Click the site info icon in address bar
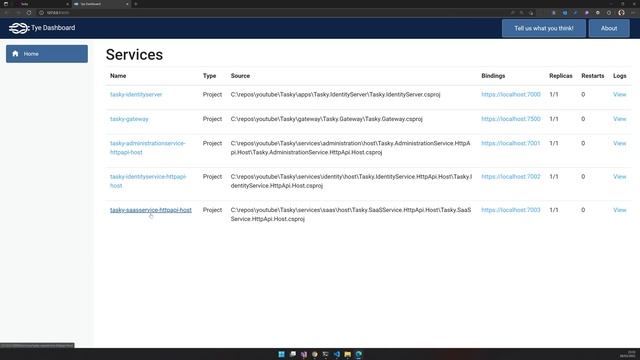 click(x=41, y=13)
